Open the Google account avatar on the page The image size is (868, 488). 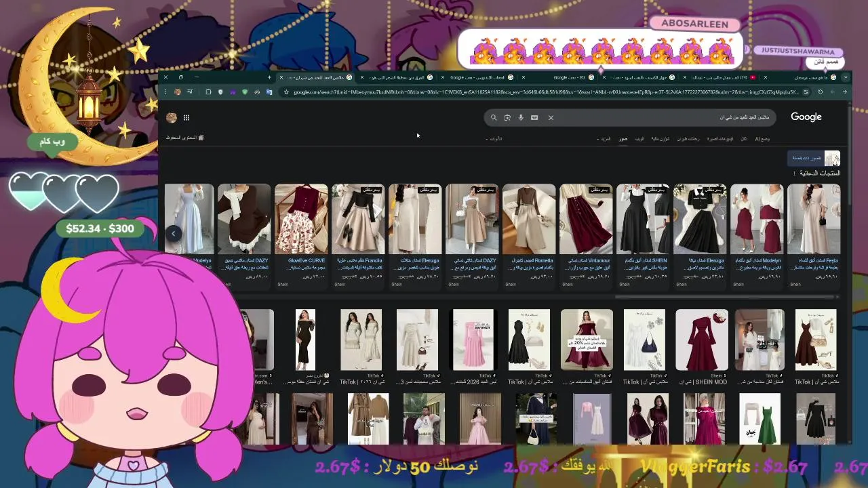[172, 117]
